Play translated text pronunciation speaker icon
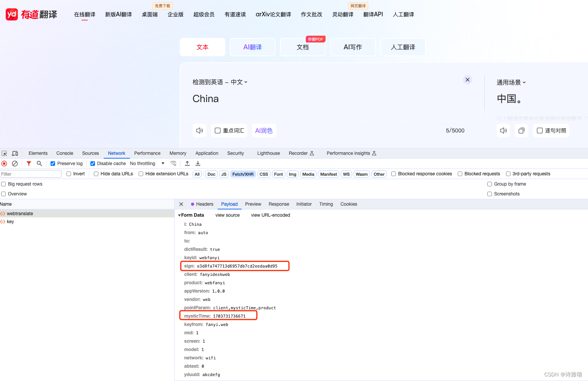The width and height of the screenshot is (588, 381). (503, 131)
